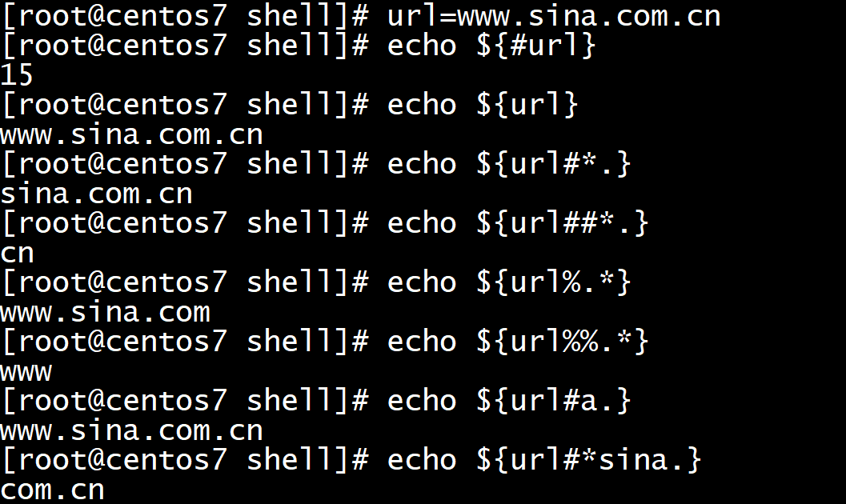Click the echo ${url#a.} command
The image size is (846, 504).
click(x=509, y=401)
